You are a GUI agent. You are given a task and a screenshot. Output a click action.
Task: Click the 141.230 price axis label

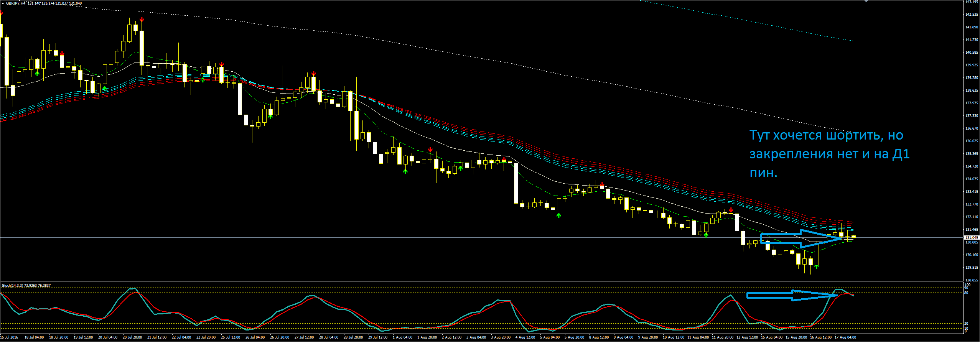click(971, 40)
